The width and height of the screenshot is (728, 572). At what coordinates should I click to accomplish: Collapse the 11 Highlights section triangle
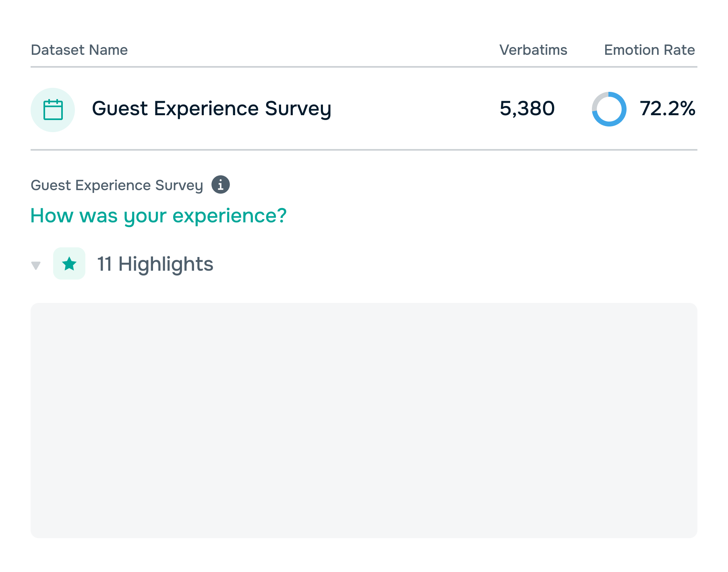pyautogui.click(x=36, y=265)
